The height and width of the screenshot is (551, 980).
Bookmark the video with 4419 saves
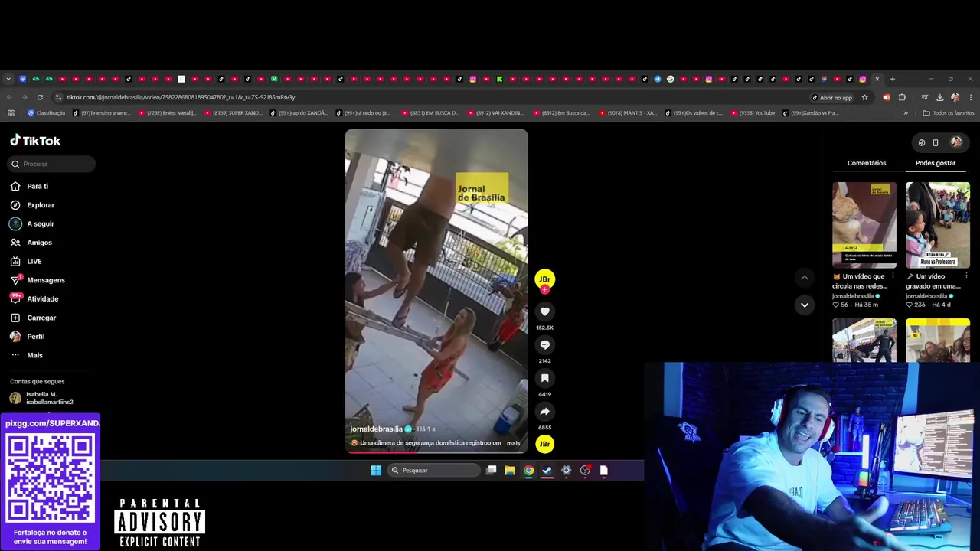point(544,378)
